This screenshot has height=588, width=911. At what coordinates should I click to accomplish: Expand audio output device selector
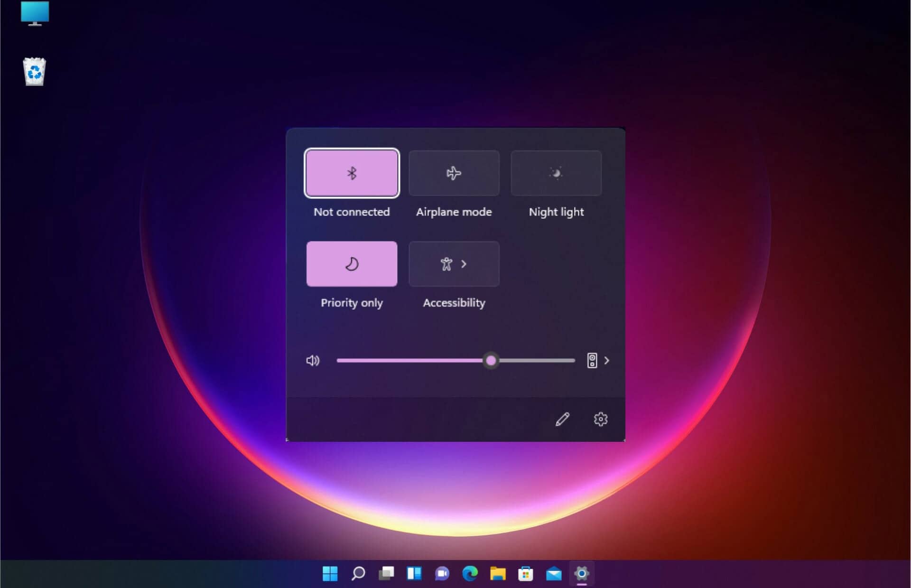(x=606, y=360)
